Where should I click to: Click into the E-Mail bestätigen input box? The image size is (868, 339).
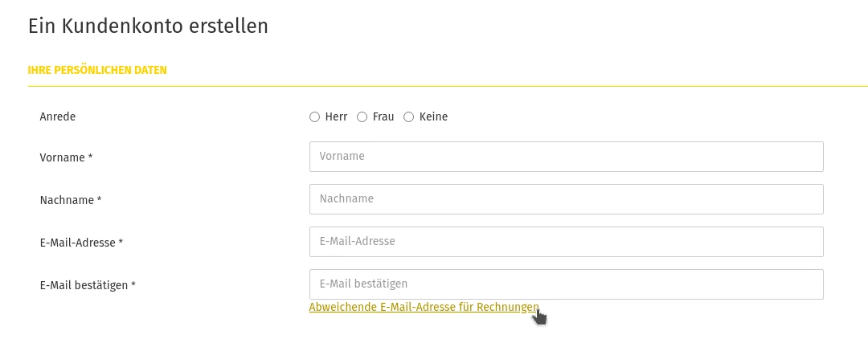point(567,284)
